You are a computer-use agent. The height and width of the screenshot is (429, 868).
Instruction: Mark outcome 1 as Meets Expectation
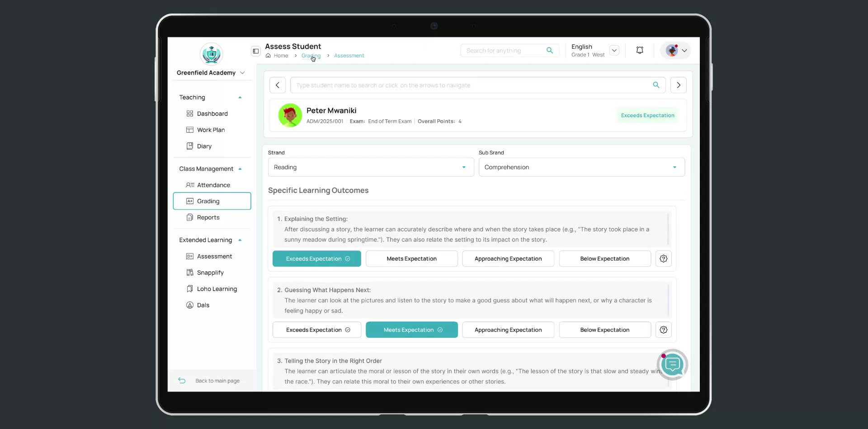pyautogui.click(x=411, y=258)
